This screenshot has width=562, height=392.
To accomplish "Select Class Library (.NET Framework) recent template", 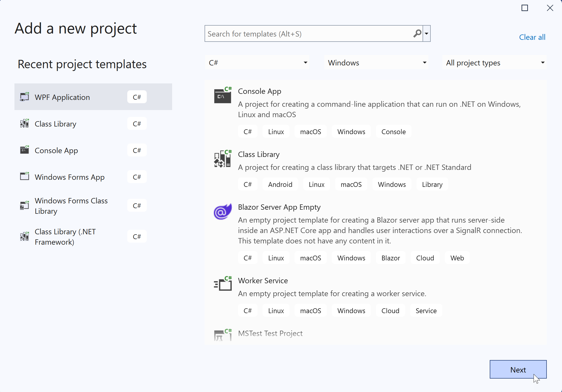I will click(65, 237).
